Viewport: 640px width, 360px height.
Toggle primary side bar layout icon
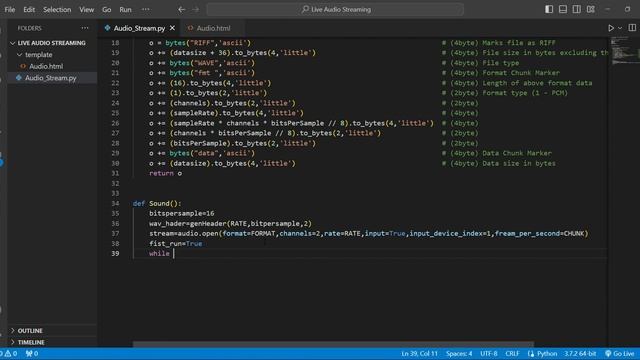tap(549, 9)
